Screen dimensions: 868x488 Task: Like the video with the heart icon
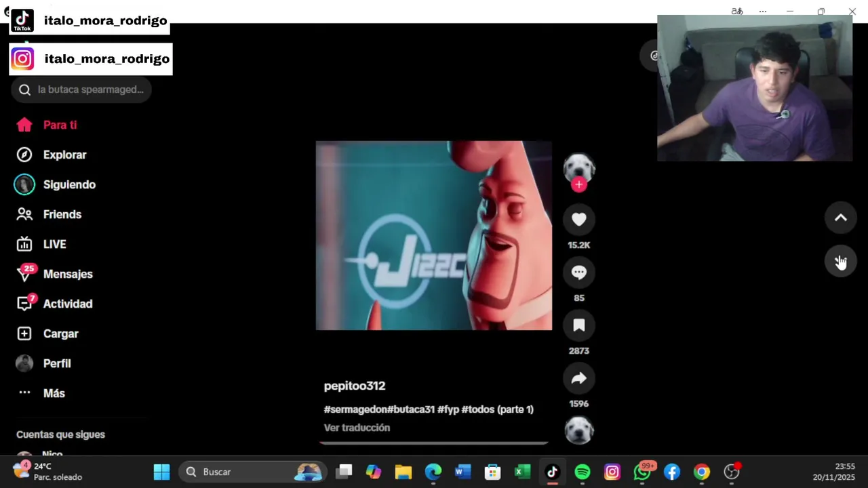[x=579, y=219]
